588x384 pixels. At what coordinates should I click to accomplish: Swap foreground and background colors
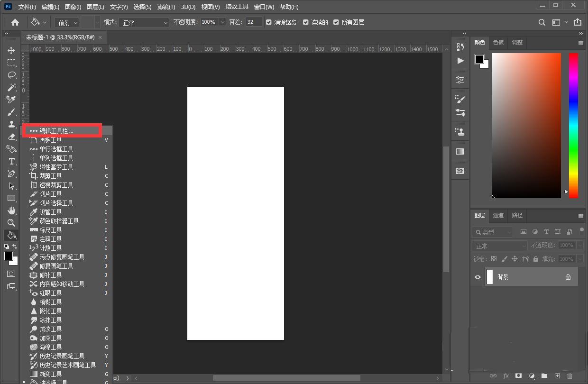tap(15, 247)
